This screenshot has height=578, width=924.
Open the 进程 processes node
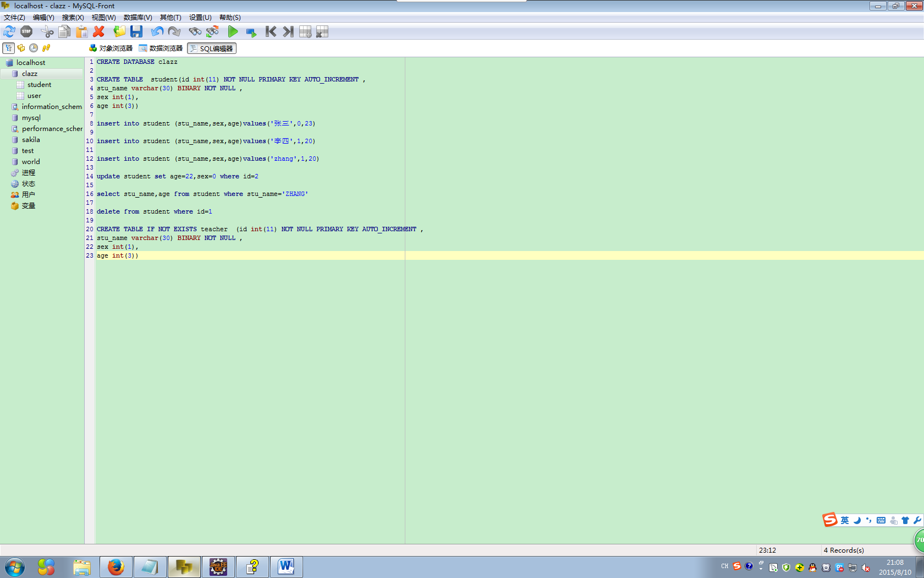(x=28, y=173)
